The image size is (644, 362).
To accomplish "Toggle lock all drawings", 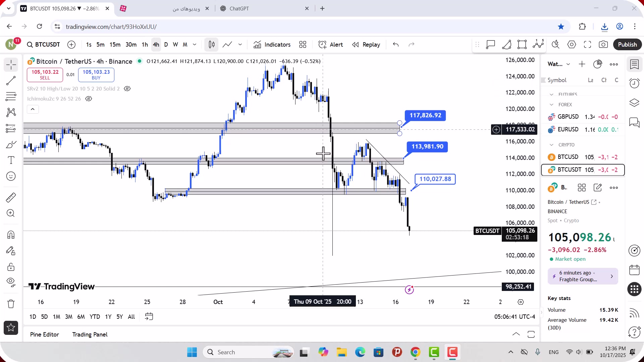I will pyautogui.click(x=11, y=267).
